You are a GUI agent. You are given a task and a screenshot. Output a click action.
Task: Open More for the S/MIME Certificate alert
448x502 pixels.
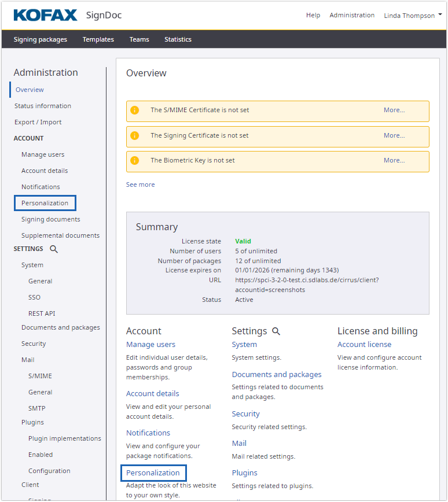(394, 110)
